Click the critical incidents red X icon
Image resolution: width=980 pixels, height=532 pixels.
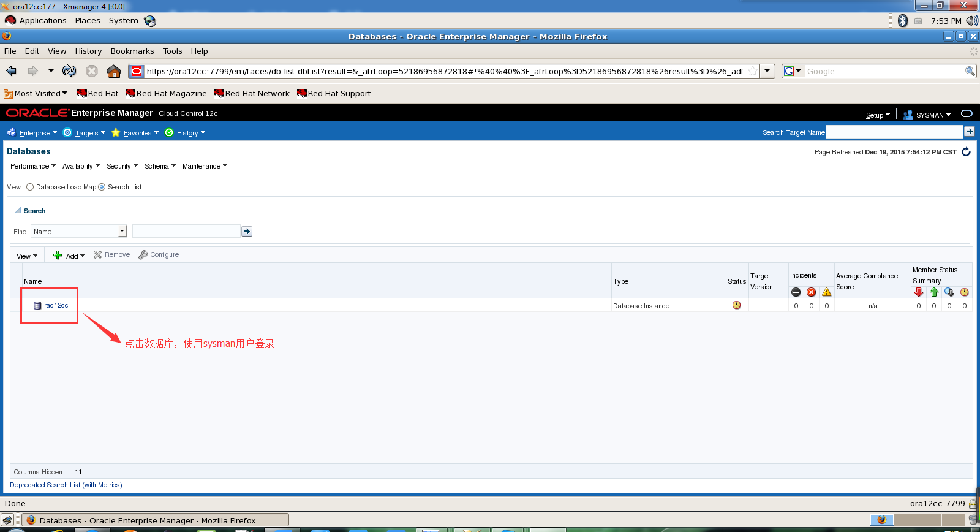point(811,292)
